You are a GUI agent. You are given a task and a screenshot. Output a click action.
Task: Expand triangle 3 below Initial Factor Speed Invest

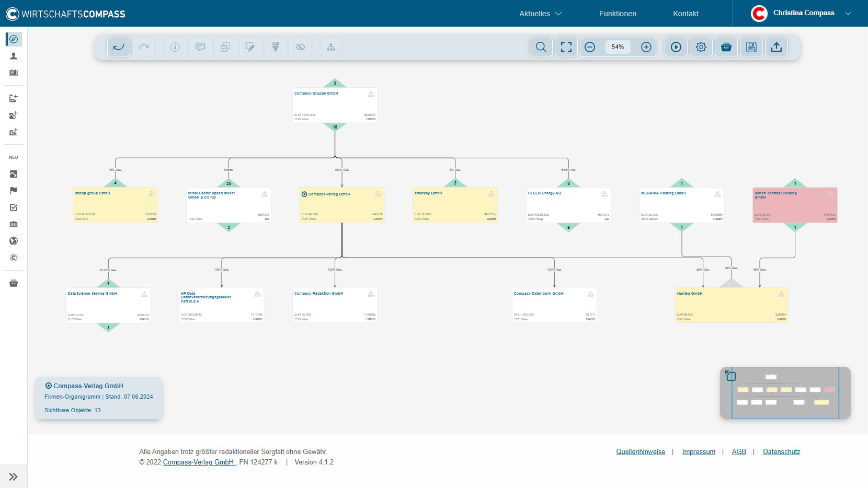click(229, 227)
